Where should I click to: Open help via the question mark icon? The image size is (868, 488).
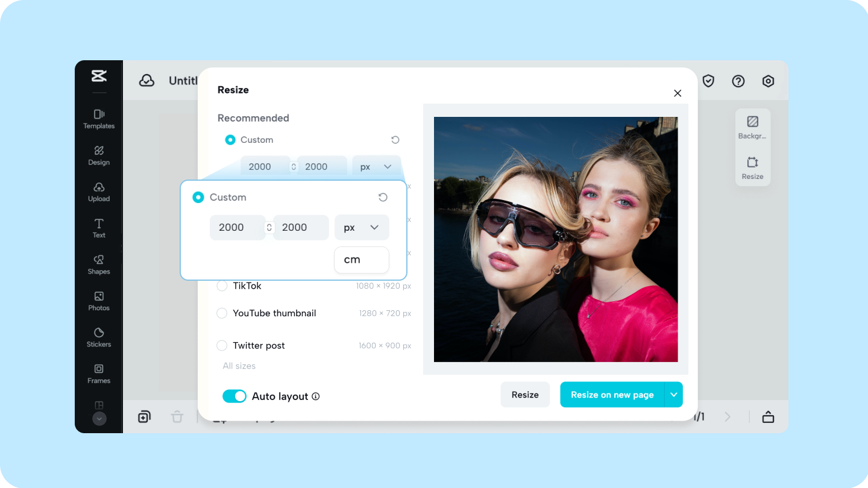click(x=738, y=81)
